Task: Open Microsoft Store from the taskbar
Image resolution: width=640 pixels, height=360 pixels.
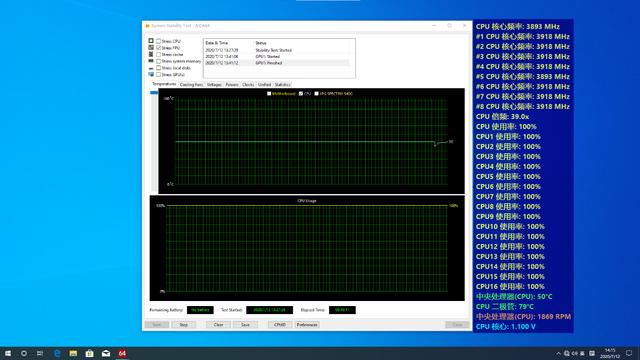Action: click(89, 353)
